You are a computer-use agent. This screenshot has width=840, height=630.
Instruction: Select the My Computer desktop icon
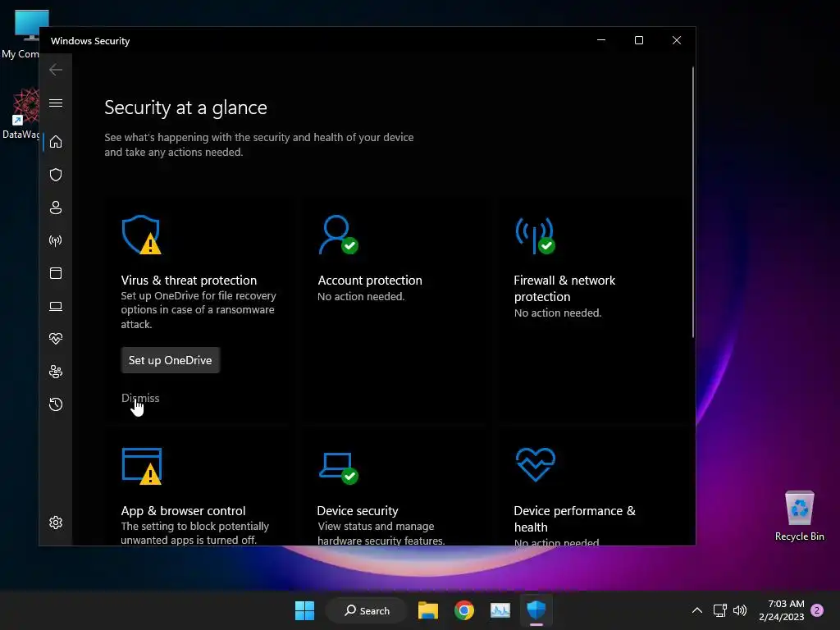(21, 34)
